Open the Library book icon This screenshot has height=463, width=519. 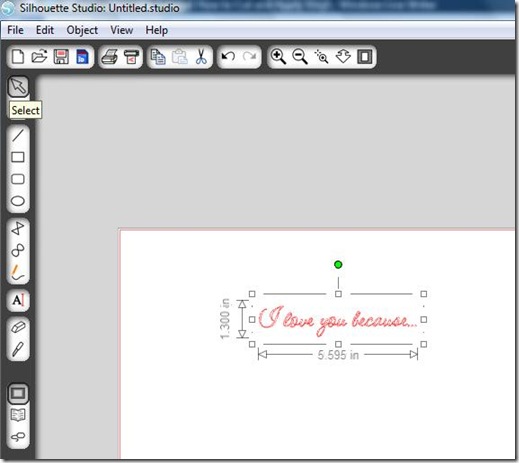pos(18,415)
